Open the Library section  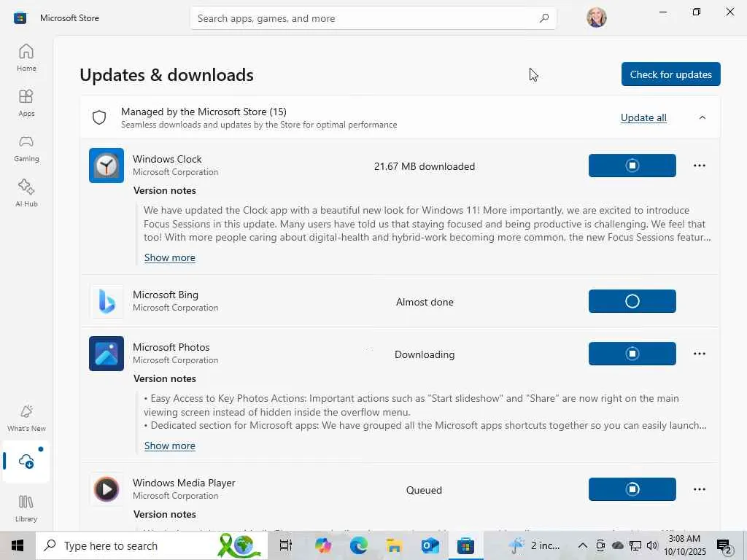coord(26,508)
